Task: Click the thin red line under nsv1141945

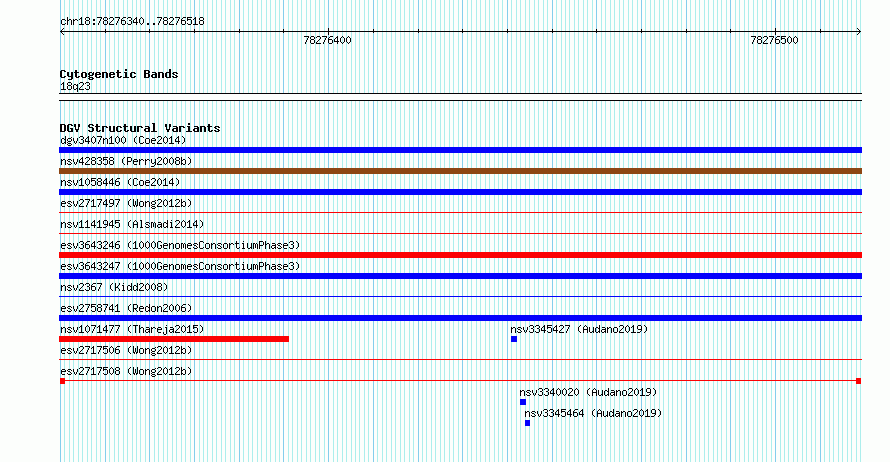Action: 460,234
